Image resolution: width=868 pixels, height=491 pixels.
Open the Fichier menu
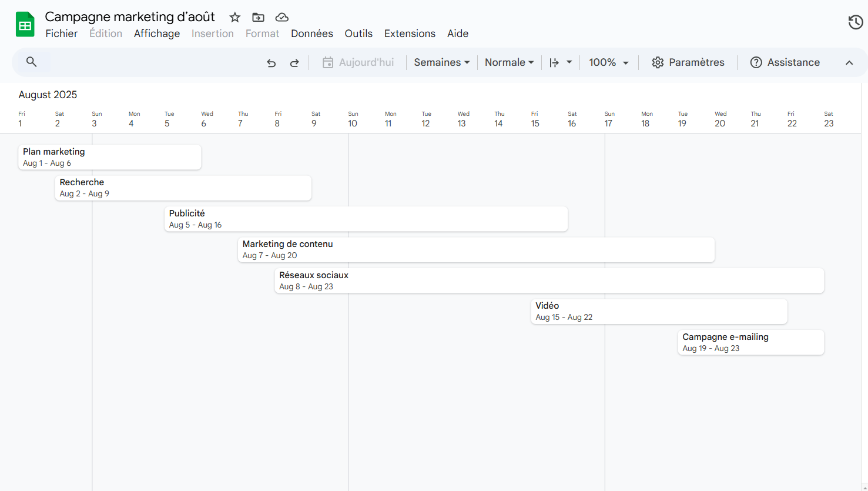(x=61, y=34)
